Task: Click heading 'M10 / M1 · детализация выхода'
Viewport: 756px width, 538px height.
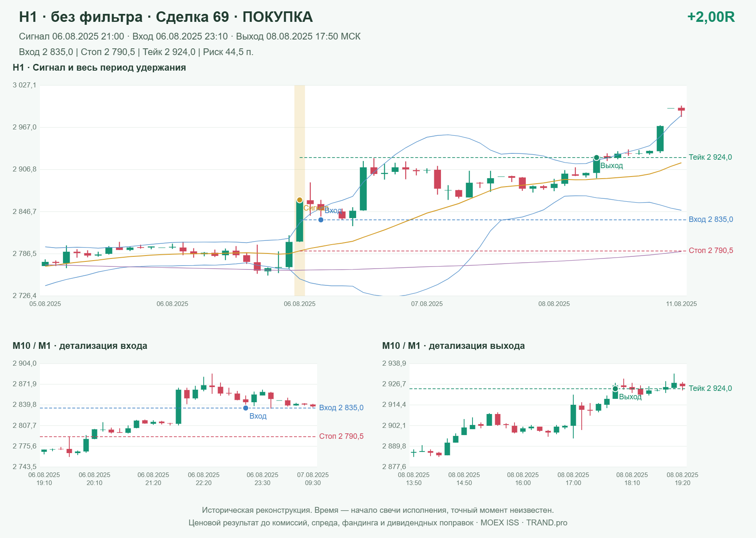Action: (x=454, y=346)
